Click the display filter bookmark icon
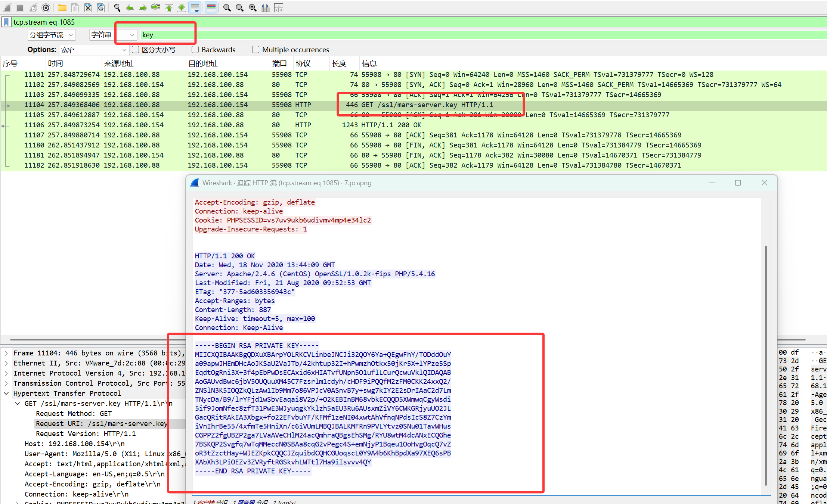Screen dimensions: 827x504 pyautogui.click(x=6, y=22)
